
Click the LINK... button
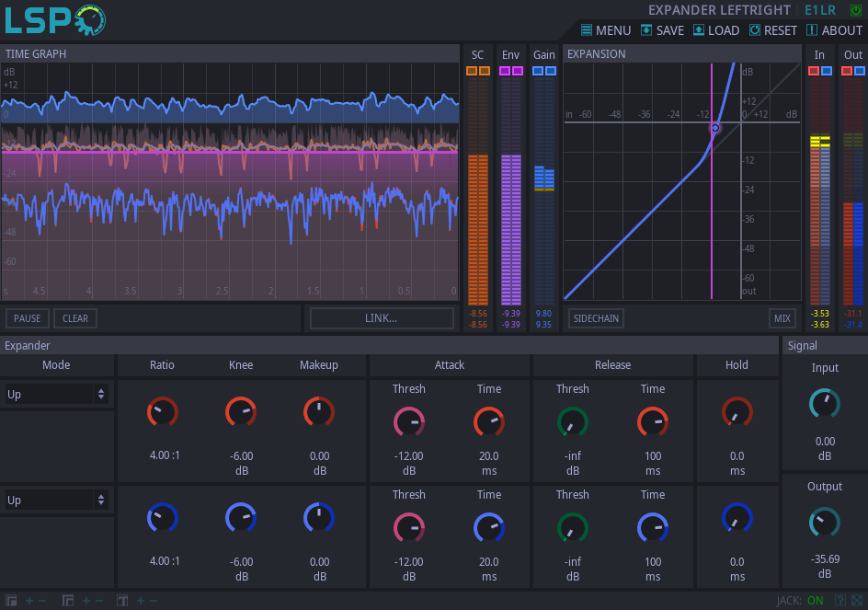[382, 318]
